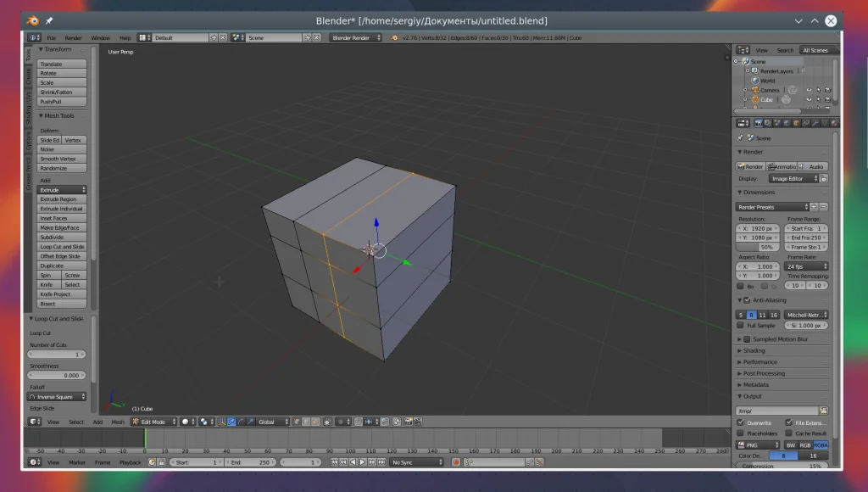This screenshot has height=492, width=868.
Task: Open the Mesh menu in viewport header
Action: [x=118, y=422]
